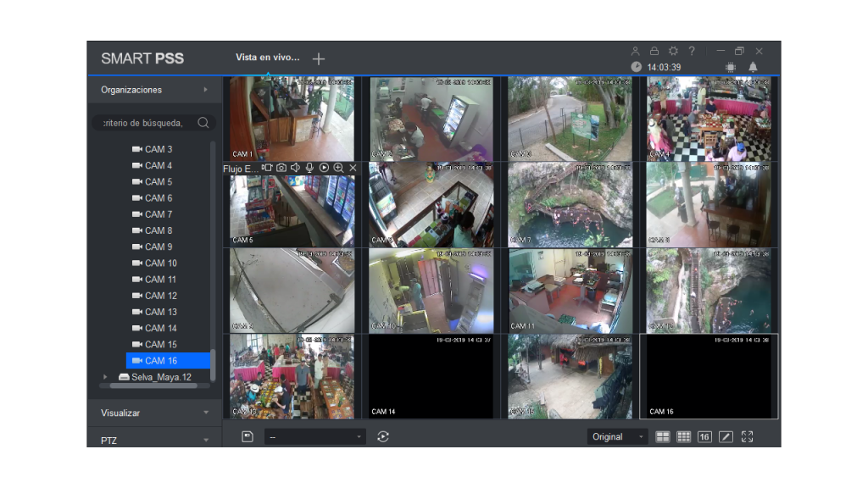This screenshot has height=488, width=868.
Task: Open custom layout edit button
Action: tap(726, 436)
